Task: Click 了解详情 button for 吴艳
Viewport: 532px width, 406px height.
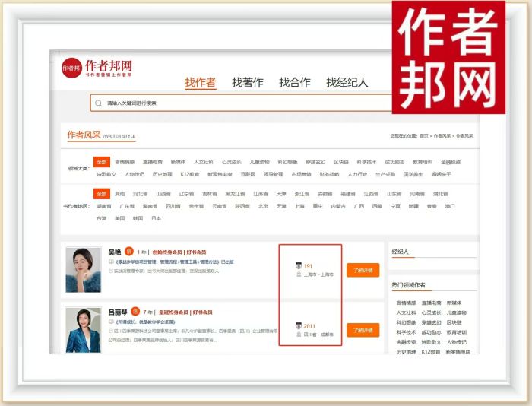Action: tap(363, 270)
